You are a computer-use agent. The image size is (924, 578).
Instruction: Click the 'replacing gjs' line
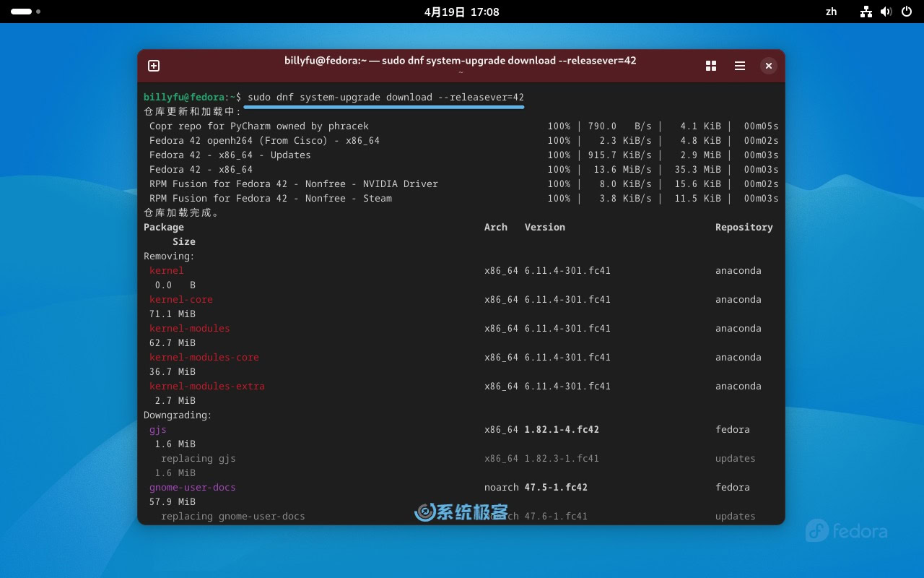click(x=199, y=458)
